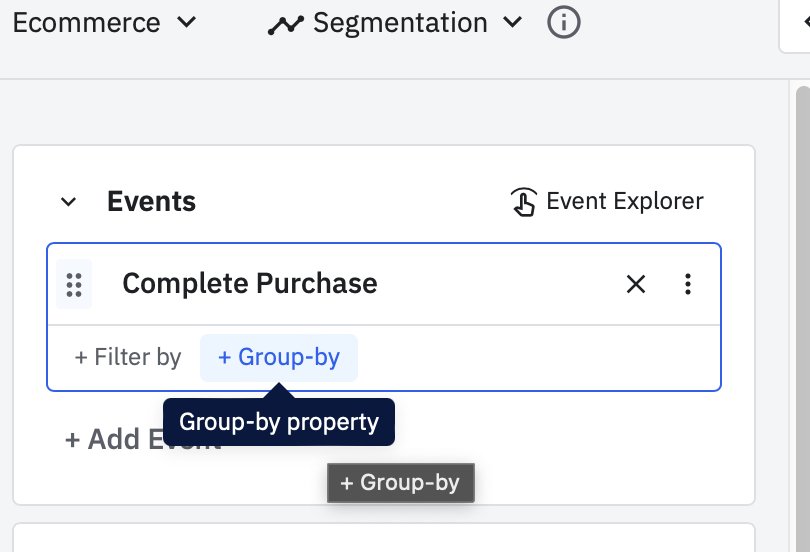Open the three-dot menu for Complete Purchase

point(688,284)
